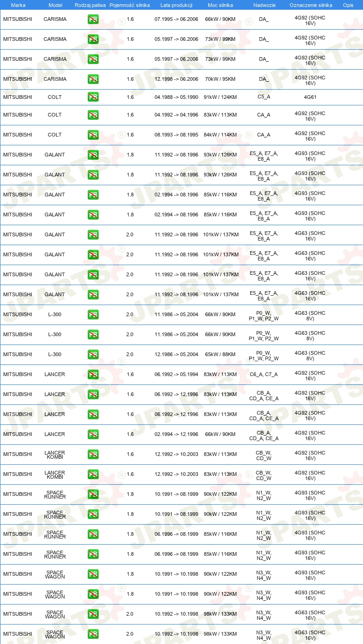Image resolution: width=363 pixels, height=644 pixels.
Task: Click the power value 70kW / 95KM
Action: coord(220,79)
